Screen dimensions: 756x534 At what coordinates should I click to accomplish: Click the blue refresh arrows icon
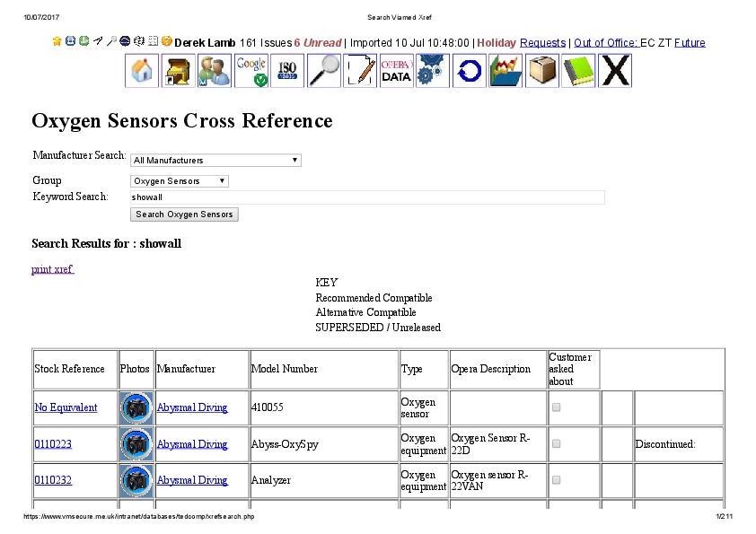469,71
